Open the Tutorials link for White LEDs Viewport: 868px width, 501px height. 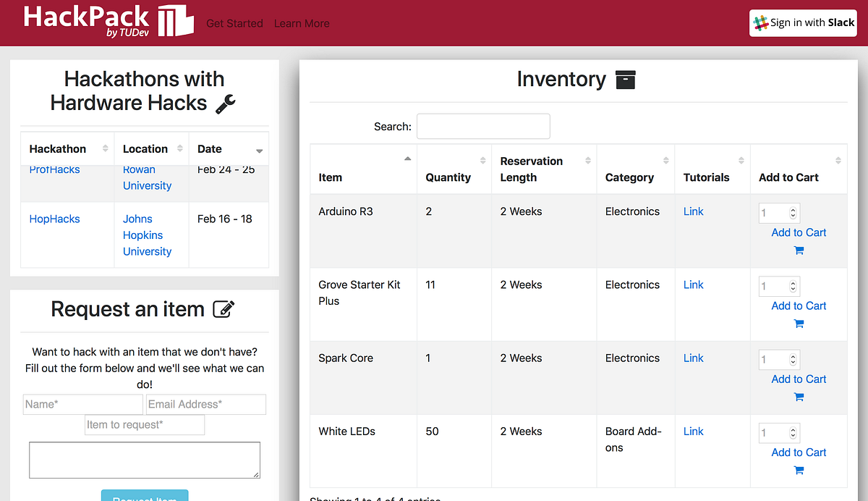(x=693, y=431)
